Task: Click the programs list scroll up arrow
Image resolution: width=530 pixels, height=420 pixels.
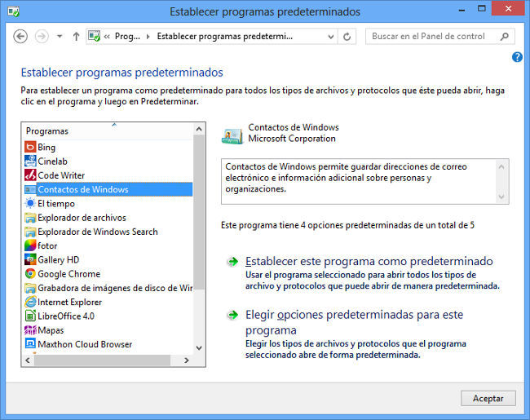Action: tap(199, 129)
